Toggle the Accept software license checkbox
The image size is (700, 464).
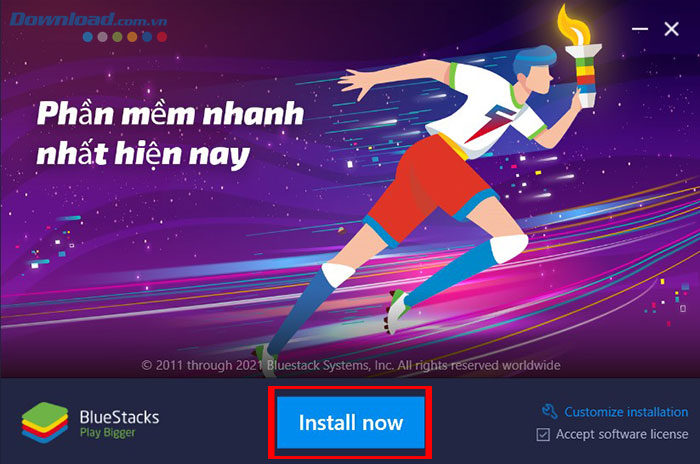tap(543, 434)
